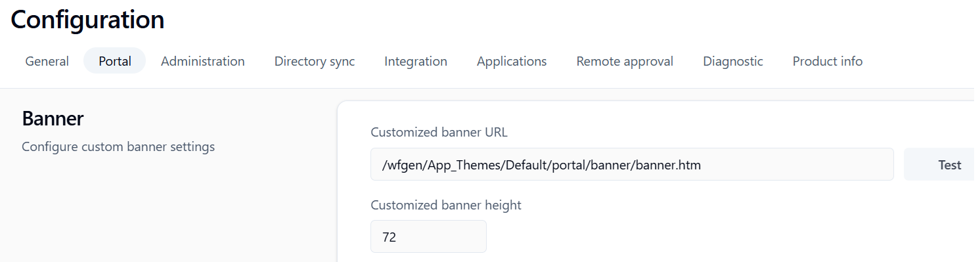Open the Integration tab

tap(416, 61)
